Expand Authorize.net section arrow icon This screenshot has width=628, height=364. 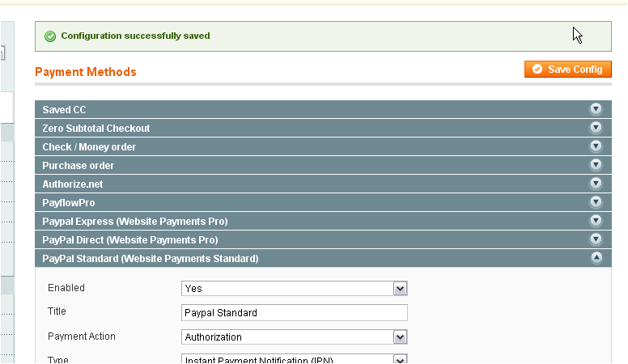tap(596, 184)
